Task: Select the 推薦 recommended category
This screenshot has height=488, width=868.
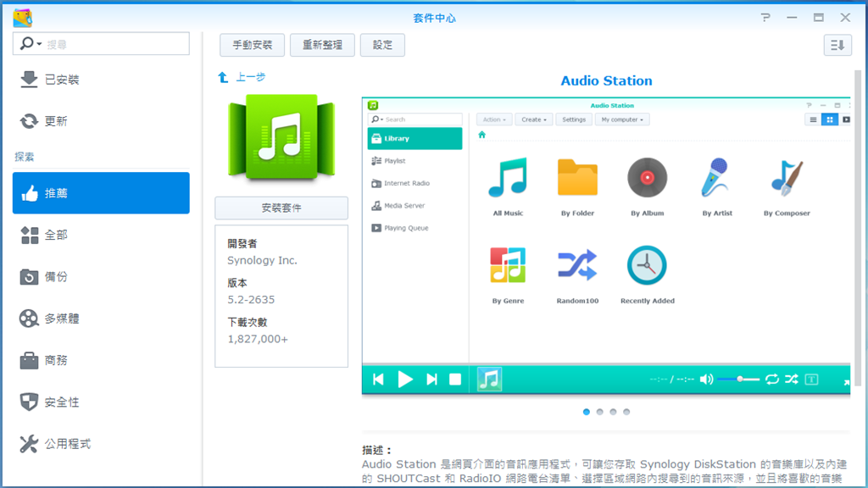Action: (x=102, y=193)
